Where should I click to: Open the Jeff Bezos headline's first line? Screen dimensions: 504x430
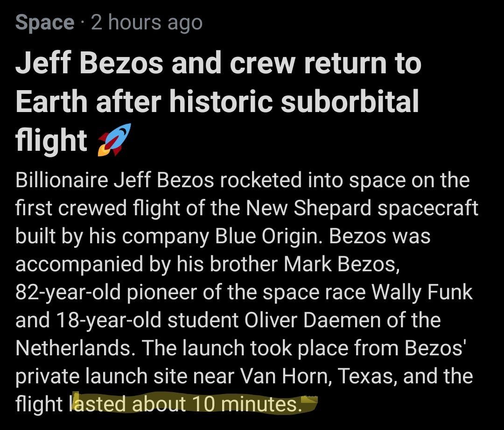click(x=218, y=63)
